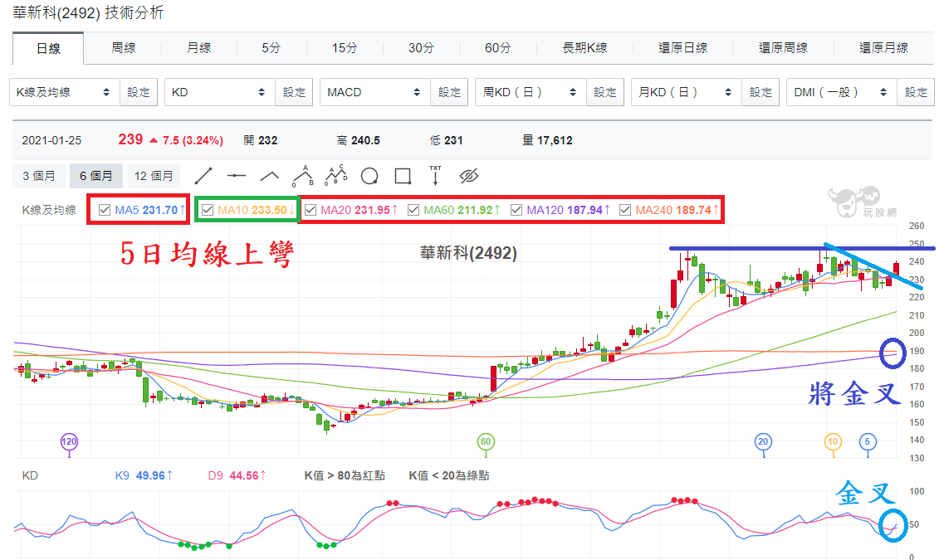Viewport: 939px width, 560px height.
Task: Click 設定 next to 周KD dropdown
Action: 605,92
